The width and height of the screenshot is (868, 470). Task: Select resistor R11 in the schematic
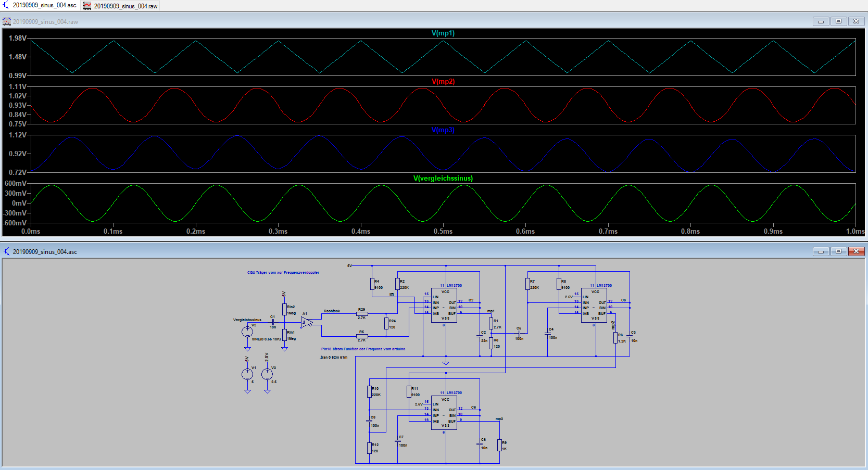[409, 391]
